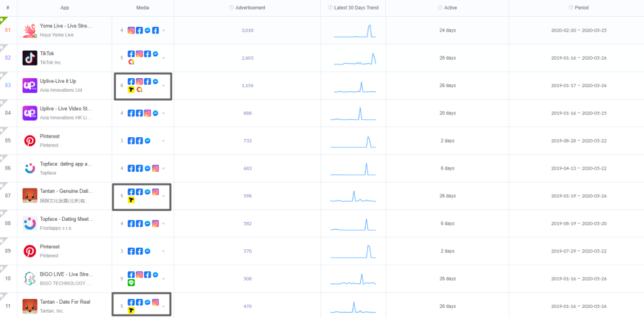644x318 pixels.
Task: Click the LINE icon in BIGO LIVE row
Action: [131, 283]
